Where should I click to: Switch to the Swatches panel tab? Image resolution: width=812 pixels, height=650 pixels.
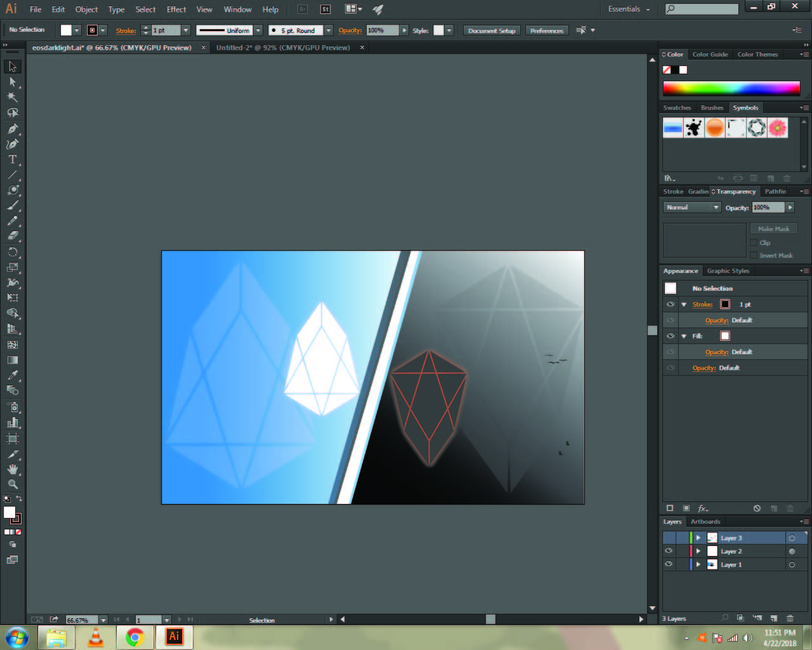point(677,108)
